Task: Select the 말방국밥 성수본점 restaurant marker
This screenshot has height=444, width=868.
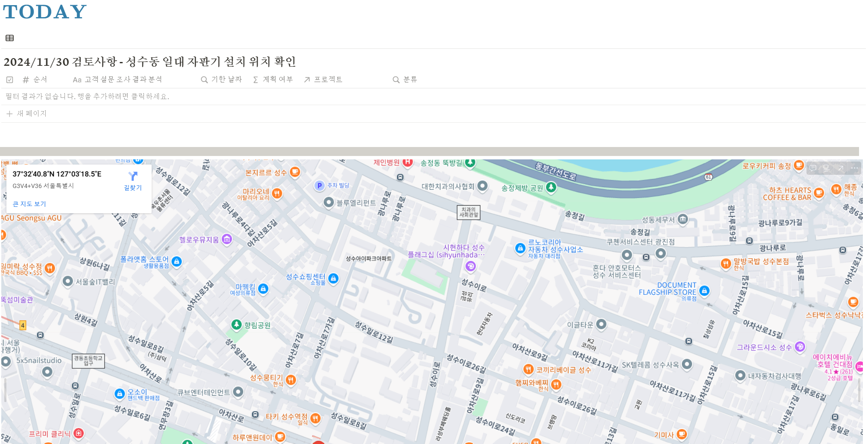Action: pos(725,263)
